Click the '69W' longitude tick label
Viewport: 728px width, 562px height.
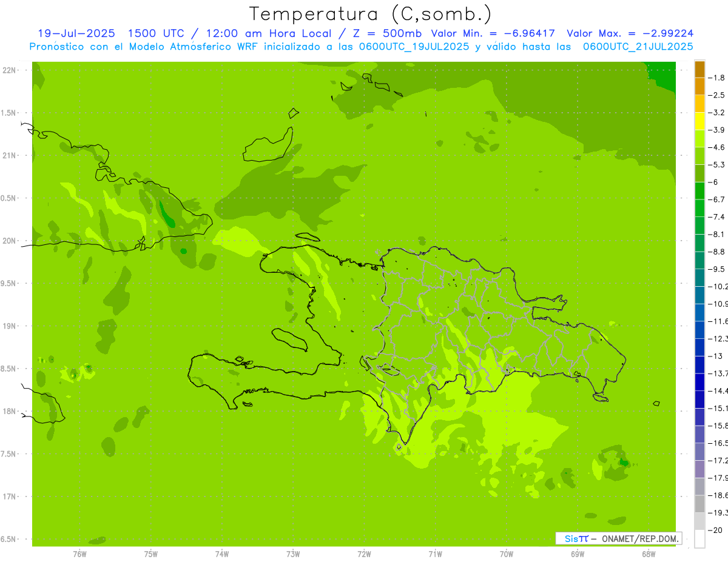pos(578,554)
